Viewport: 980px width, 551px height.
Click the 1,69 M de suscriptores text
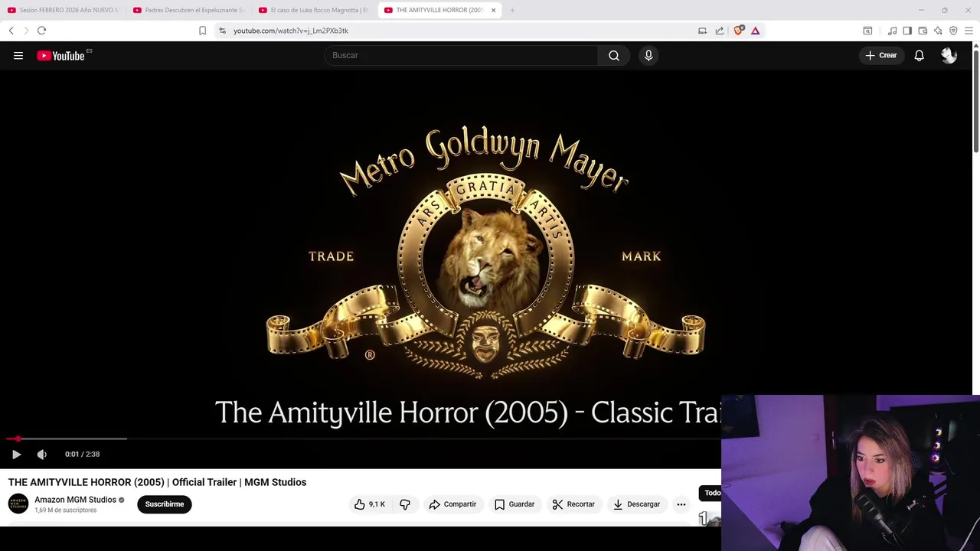(x=65, y=510)
